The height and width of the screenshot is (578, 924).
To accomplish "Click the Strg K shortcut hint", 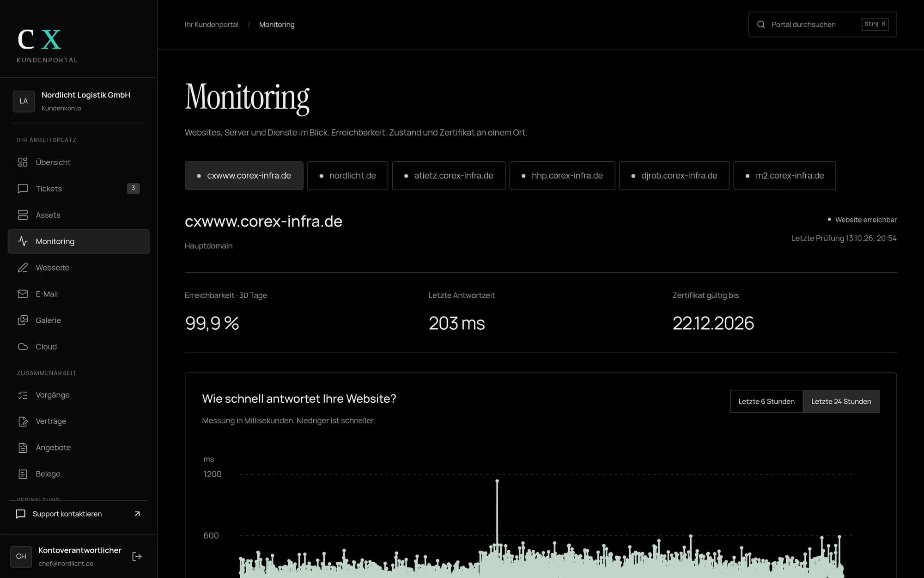I will [875, 24].
